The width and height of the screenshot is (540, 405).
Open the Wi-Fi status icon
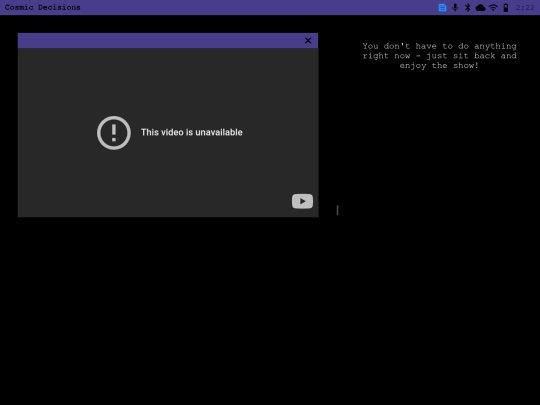(x=493, y=8)
